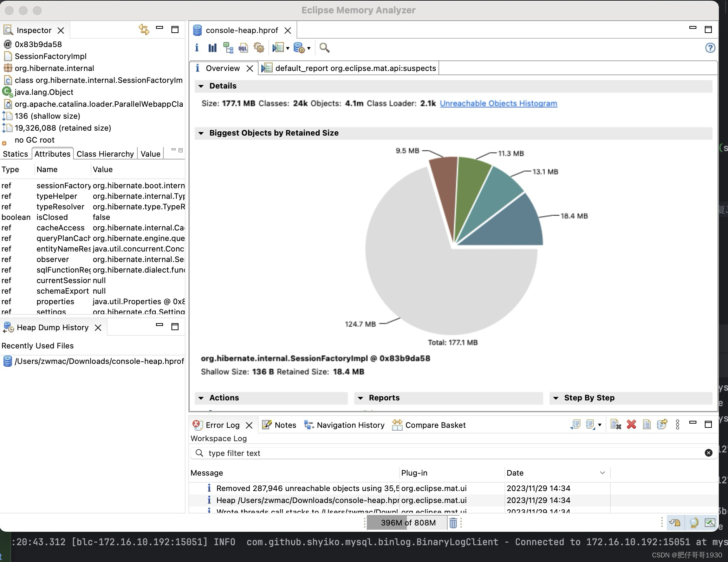Close the Heap Dump History view
The width and height of the screenshot is (728, 562).
point(98,328)
